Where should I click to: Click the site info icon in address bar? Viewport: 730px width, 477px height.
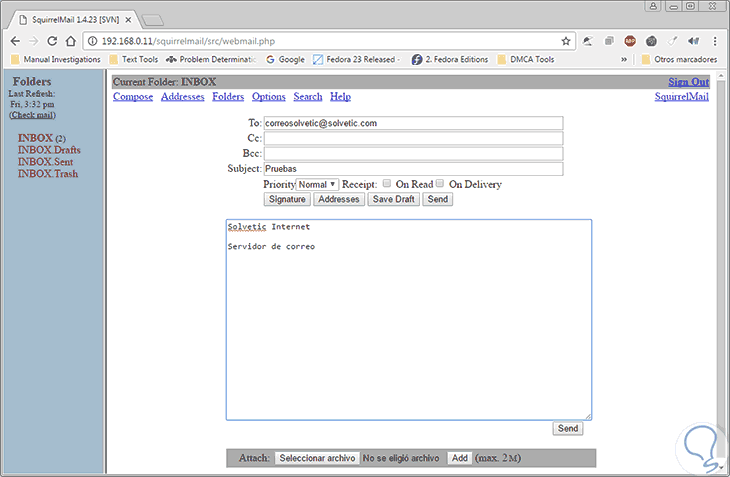pyautogui.click(x=93, y=41)
